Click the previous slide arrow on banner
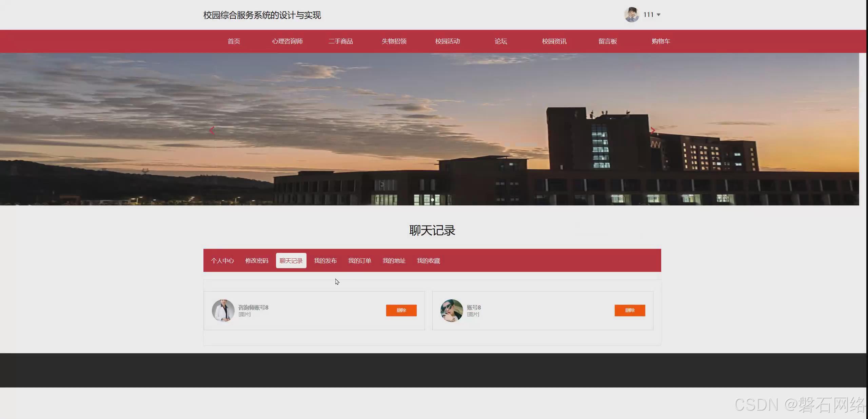 [x=212, y=131]
